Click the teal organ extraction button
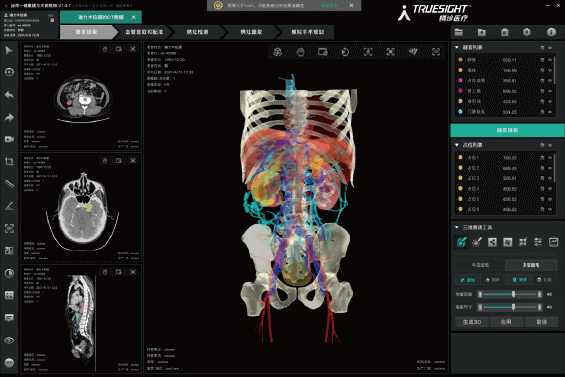 click(x=507, y=130)
